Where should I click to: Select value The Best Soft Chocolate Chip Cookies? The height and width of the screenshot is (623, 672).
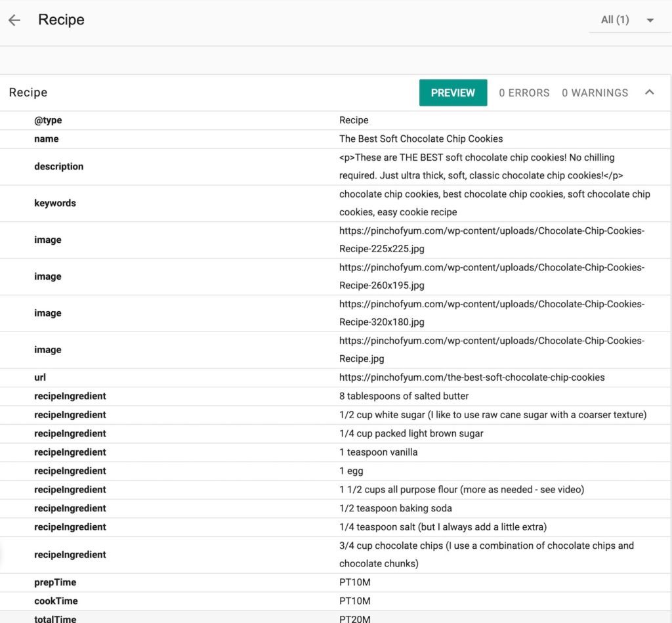tap(421, 139)
